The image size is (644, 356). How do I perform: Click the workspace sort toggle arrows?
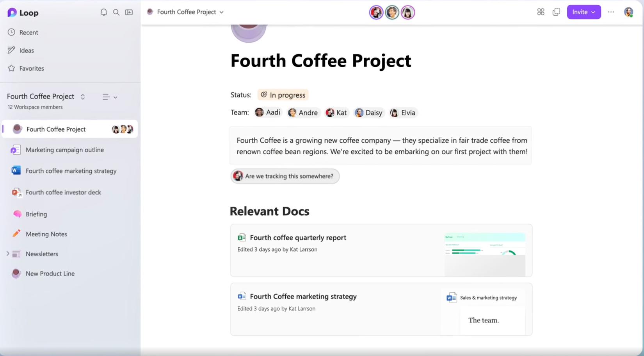82,97
